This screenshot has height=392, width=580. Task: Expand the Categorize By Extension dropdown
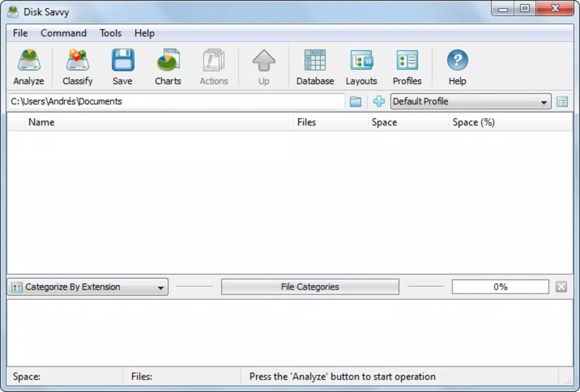coord(88,287)
